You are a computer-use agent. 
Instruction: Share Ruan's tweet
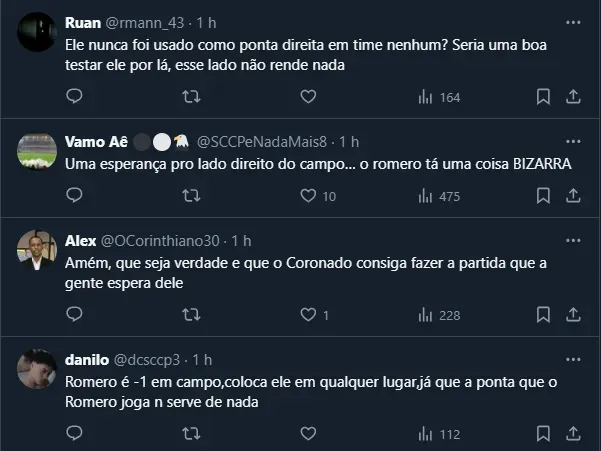574,97
